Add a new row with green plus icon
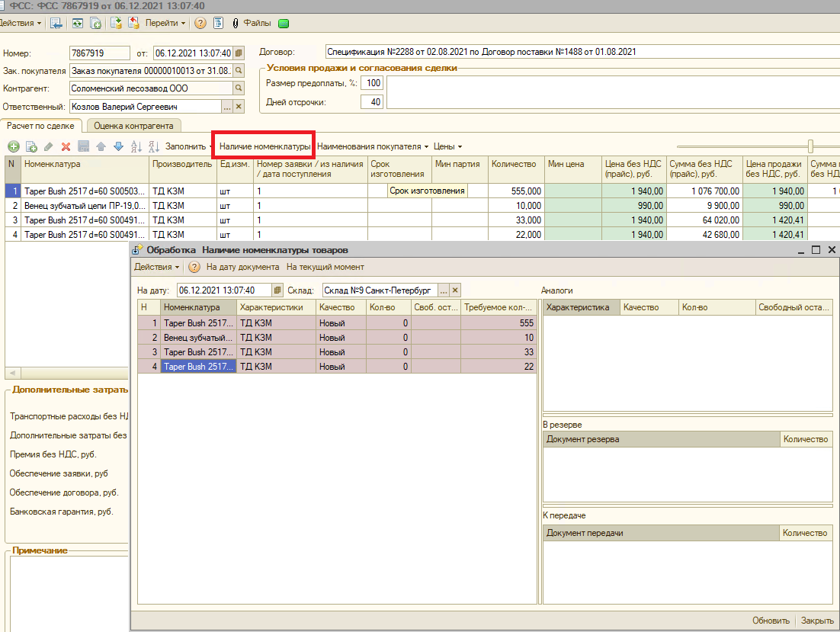Screen dimensions: 840x632 [14, 146]
